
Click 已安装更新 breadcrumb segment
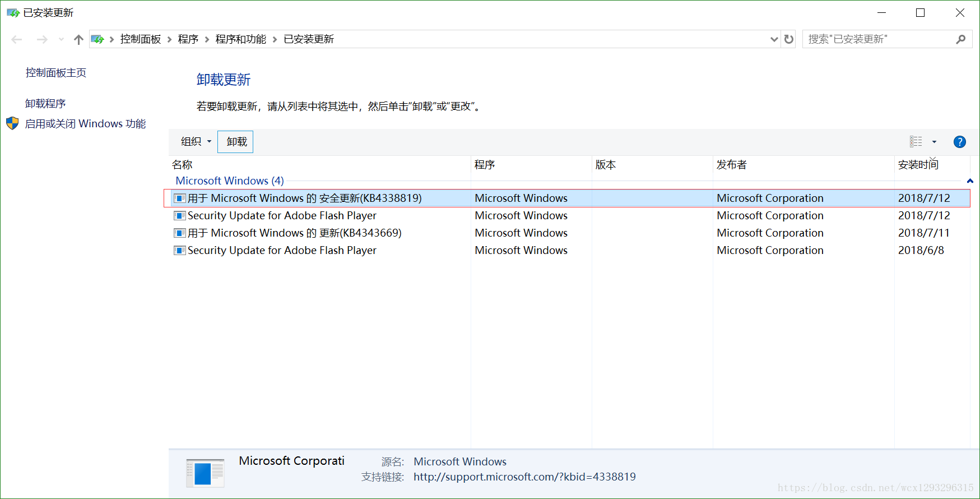point(309,39)
